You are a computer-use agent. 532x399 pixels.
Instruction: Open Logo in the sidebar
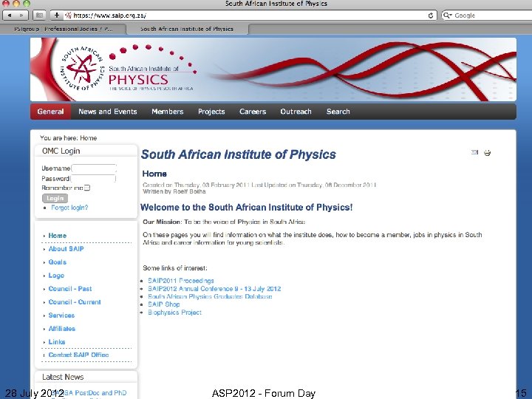[56, 276]
